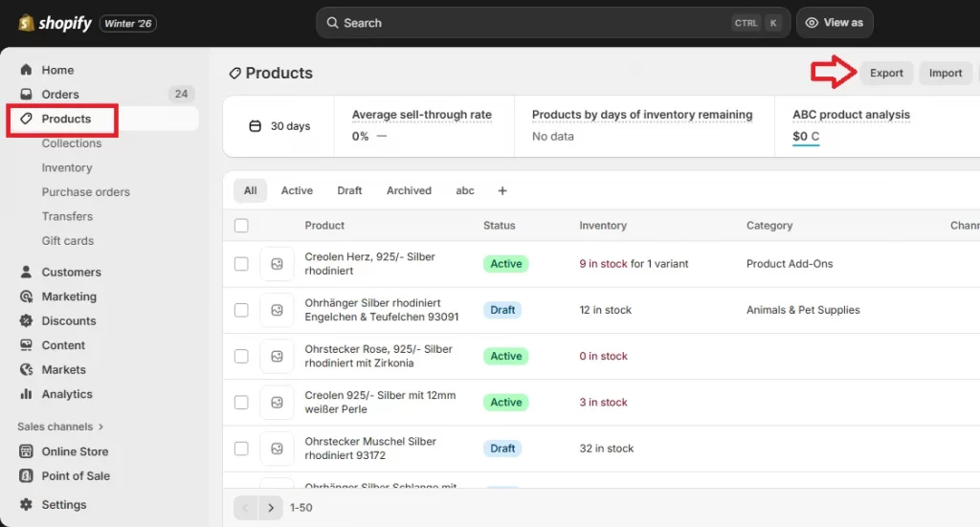Toggle the select-all products checkbox
The height and width of the screenshot is (527, 980).
(x=241, y=226)
